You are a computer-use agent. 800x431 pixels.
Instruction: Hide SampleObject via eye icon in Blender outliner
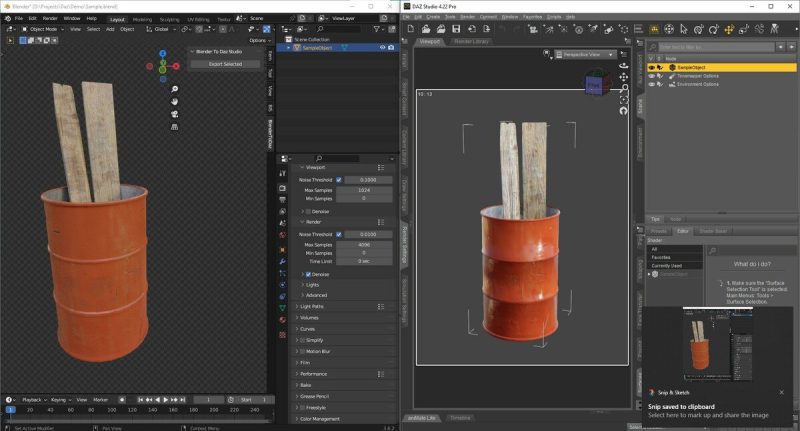pos(382,47)
